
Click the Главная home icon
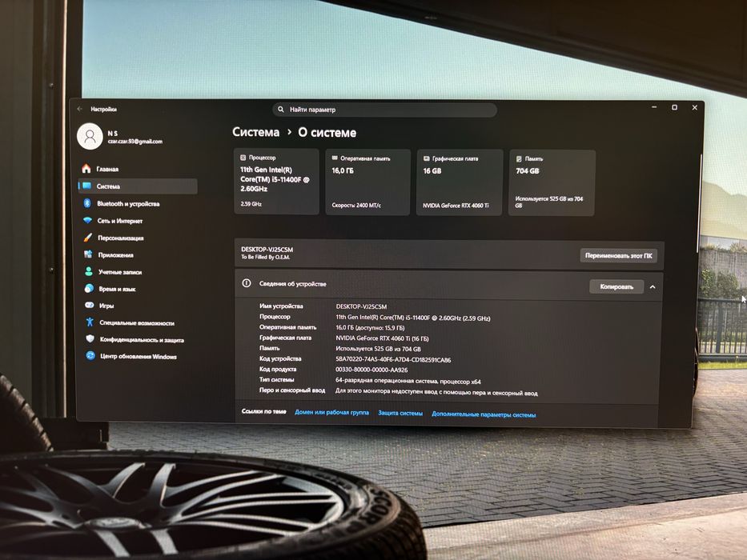86,169
